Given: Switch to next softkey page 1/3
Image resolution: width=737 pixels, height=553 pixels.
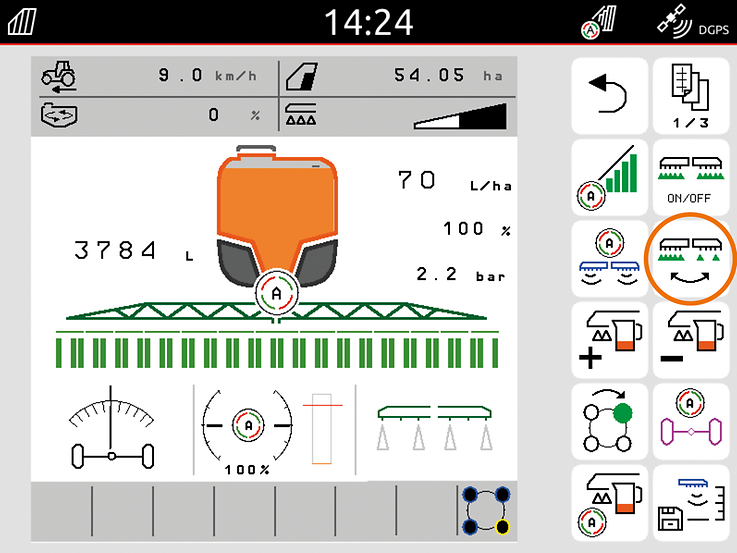Looking at the screenshot, I should [x=691, y=96].
